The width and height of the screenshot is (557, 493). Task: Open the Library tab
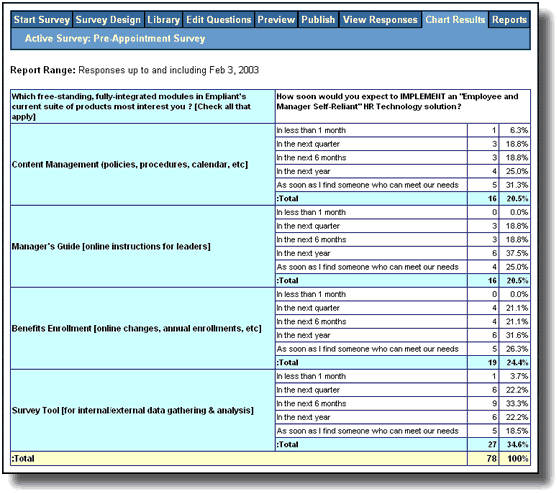point(163,20)
